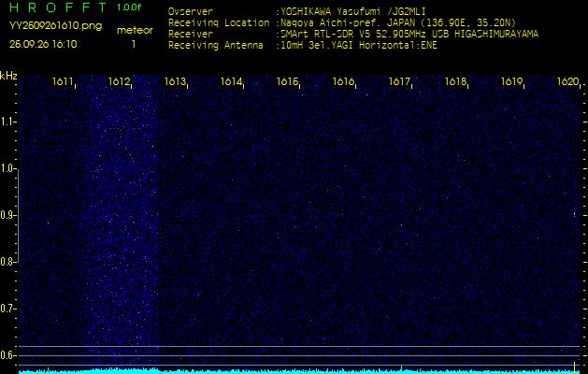The image size is (588, 374).
Task: Click the Receiver RTL-SDR description line
Action: (409, 34)
